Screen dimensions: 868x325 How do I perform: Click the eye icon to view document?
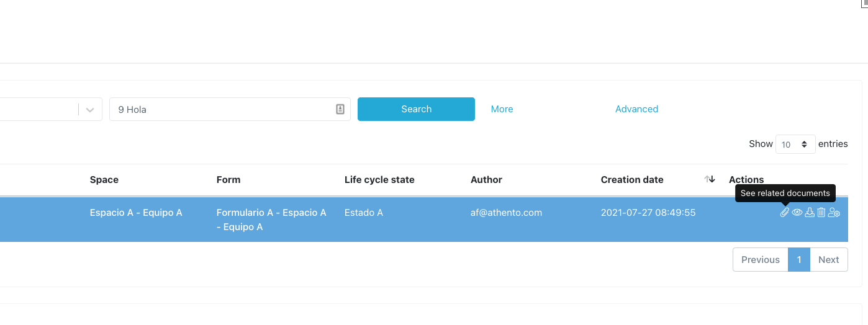pos(797,213)
